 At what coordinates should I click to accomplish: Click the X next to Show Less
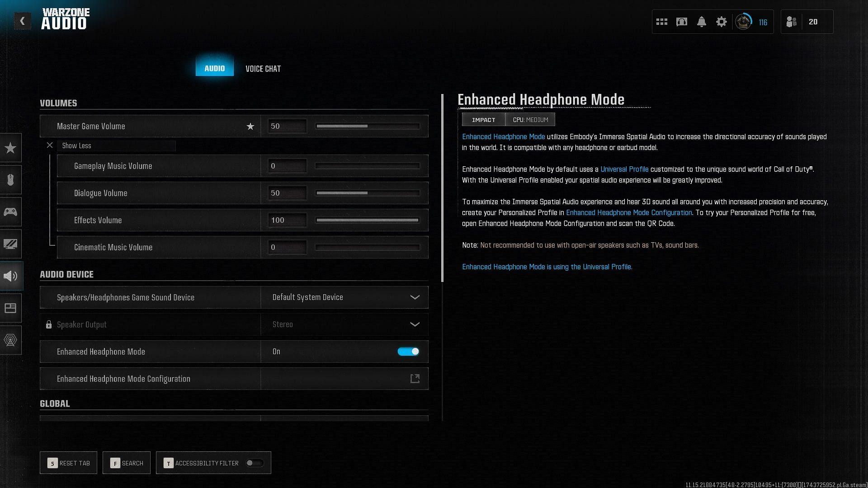pos(50,145)
